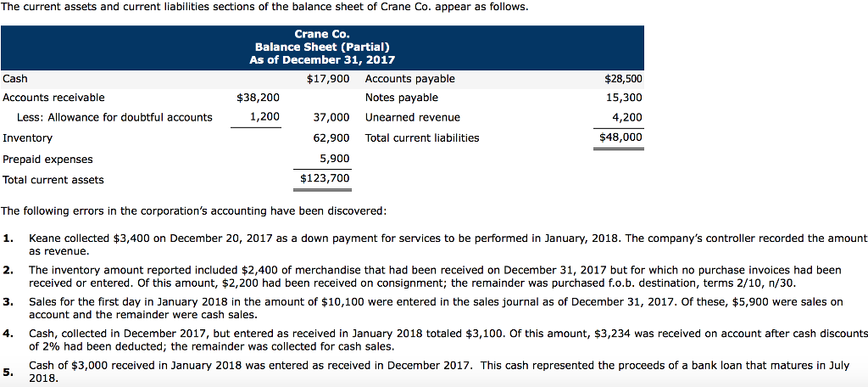Click Total current liabilities $48,000 value

tap(620, 137)
